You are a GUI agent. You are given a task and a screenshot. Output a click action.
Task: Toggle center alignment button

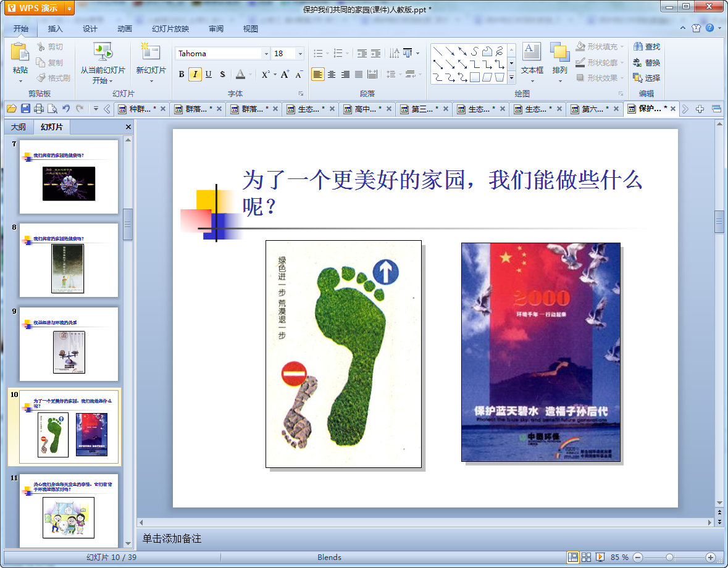point(332,74)
